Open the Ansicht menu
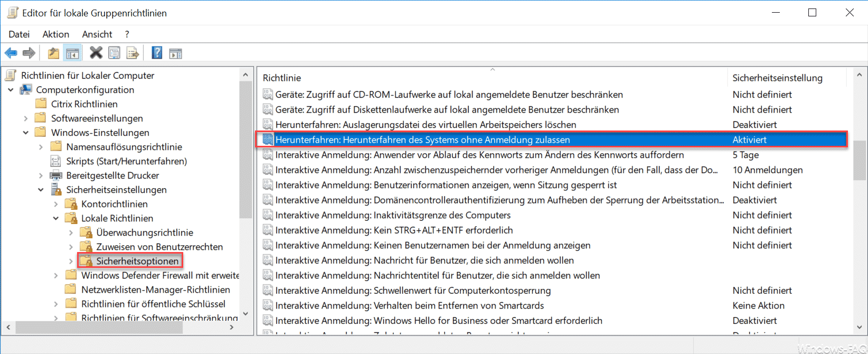Image resolution: width=868 pixels, height=354 pixels. 97,34
